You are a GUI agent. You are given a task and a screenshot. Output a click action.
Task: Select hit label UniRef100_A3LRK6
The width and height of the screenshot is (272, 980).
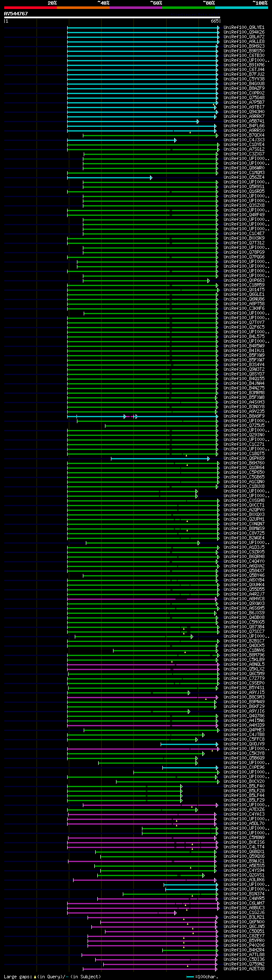pyautogui.click(x=244, y=880)
